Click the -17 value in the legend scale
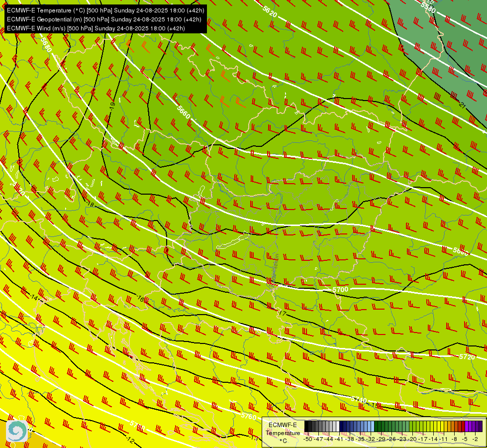The height and width of the screenshot is (448, 487). pyautogui.click(x=423, y=439)
